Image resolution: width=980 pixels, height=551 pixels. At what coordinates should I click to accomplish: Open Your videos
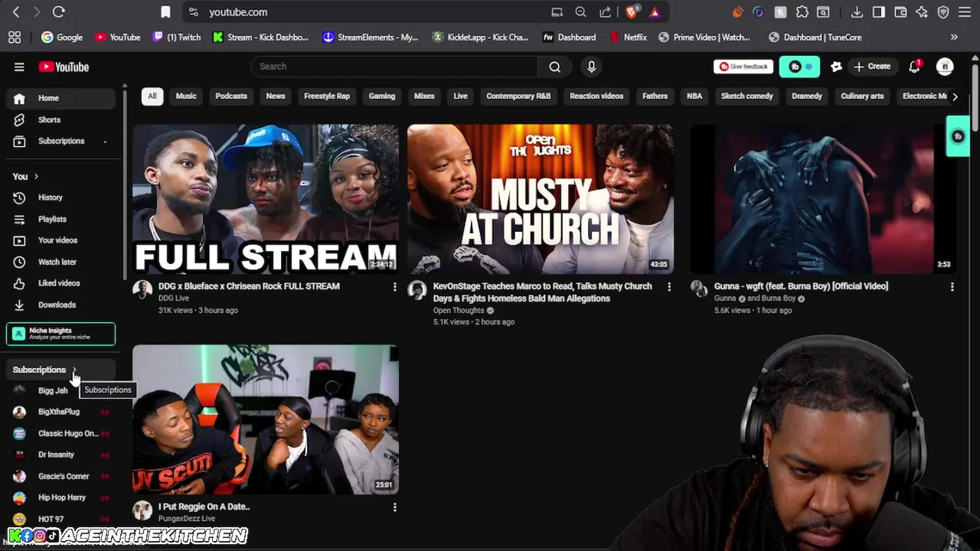click(61, 240)
